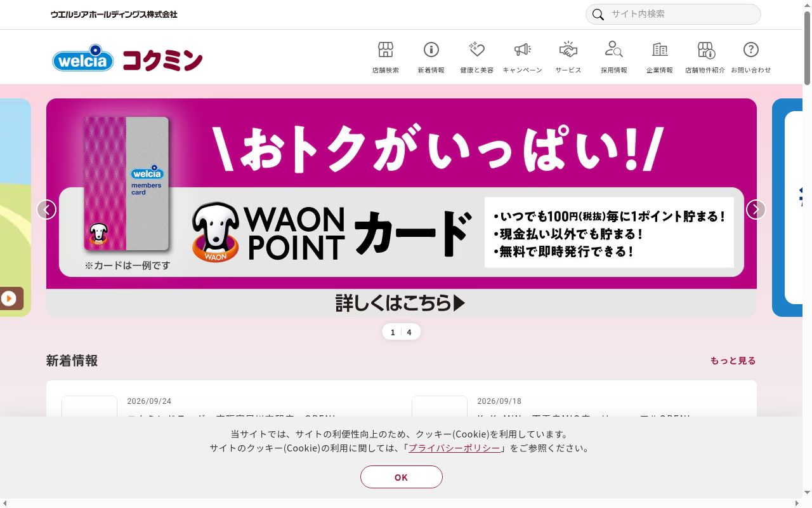
Task: Click the horizontal scrollbar right arrow
Action: (x=798, y=503)
